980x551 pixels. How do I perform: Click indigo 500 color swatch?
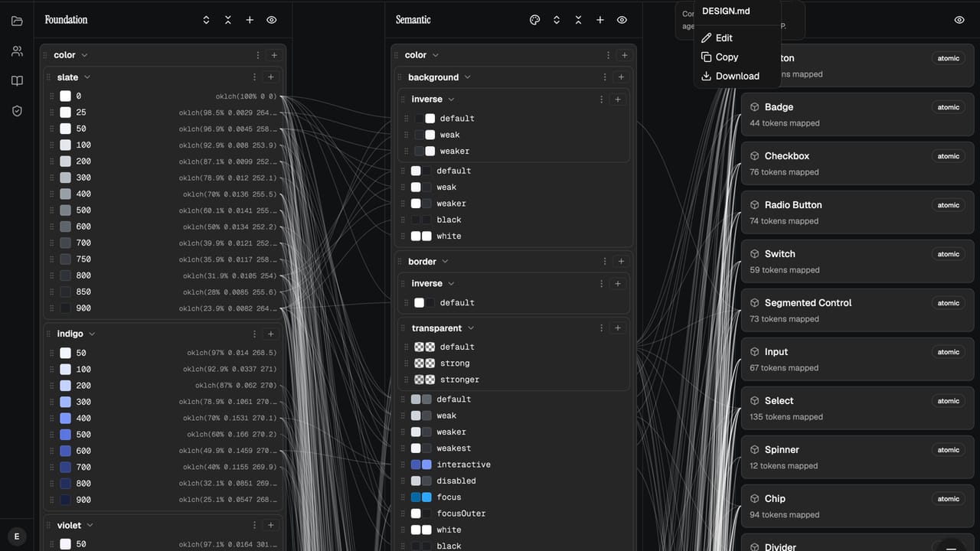coord(65,435)
